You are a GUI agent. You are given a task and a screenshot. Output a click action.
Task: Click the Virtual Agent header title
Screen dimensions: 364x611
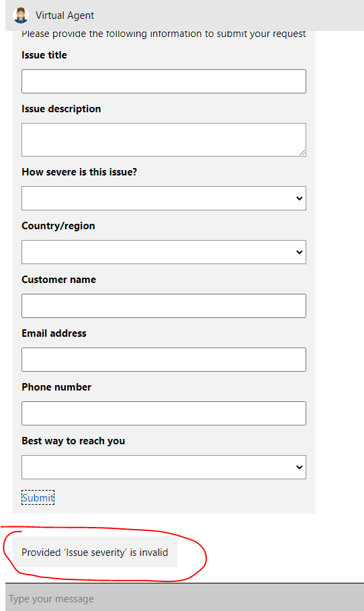tap(64, 15)
